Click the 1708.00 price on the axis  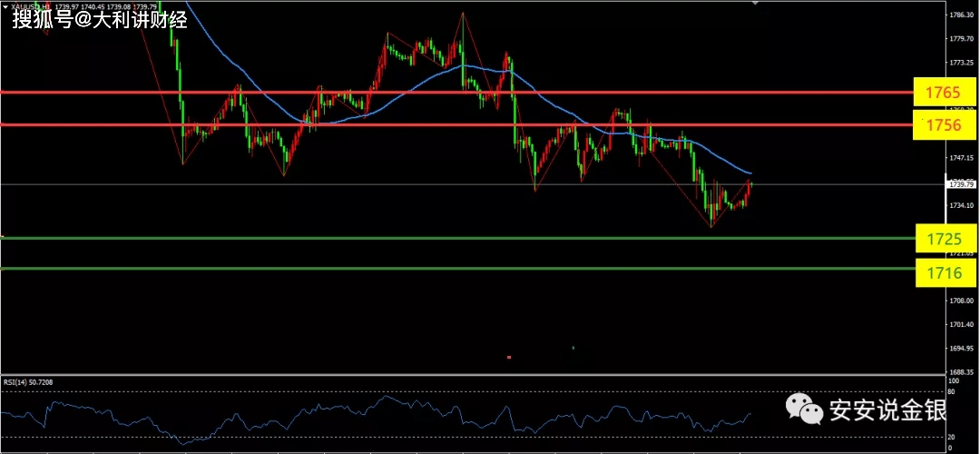coord(960,301)
